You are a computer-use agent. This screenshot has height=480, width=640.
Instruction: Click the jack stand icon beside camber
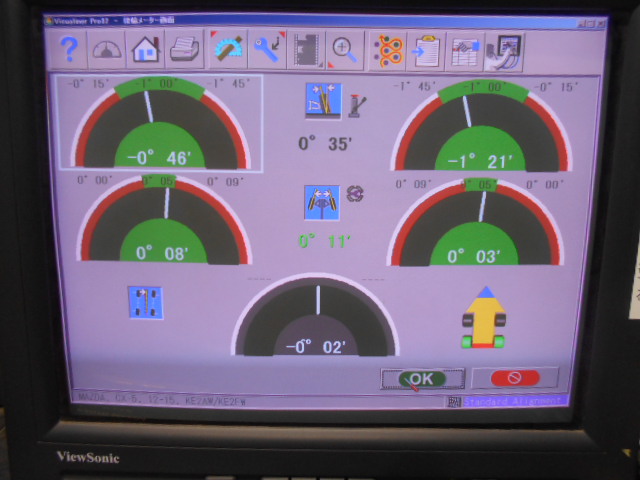pos(357,106)
